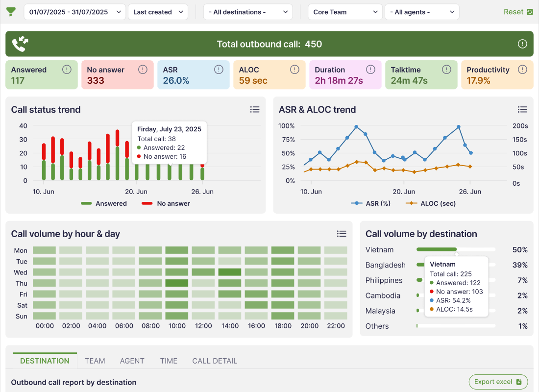The width and height of the screenshot is (539, 392).
Task: Switch to the AGENT tab
Action: coord(132,361)
